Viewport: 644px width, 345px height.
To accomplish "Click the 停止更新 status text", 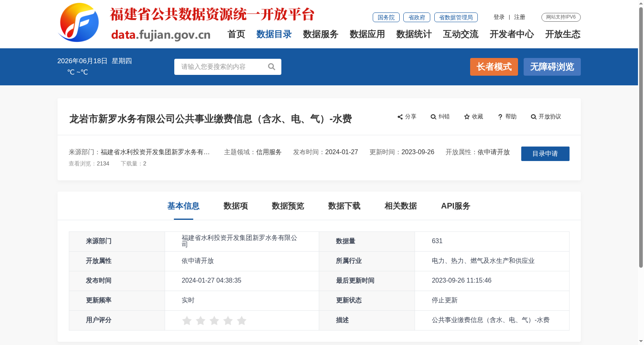I will (x=445, y=300).
